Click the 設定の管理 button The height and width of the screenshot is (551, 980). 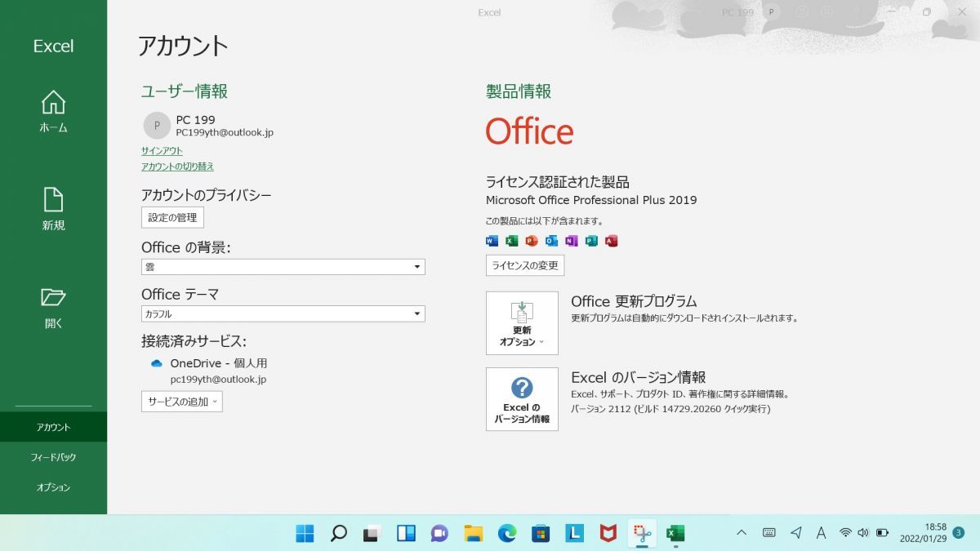pyautogui.click(x=172, y=217)
